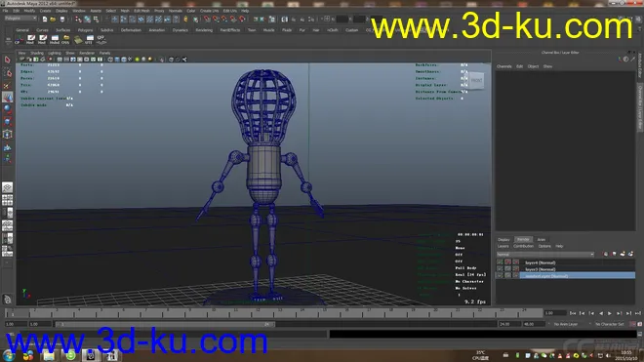The height and width of the screenshot is (362, 644).
Task: Open the Edit Mesh menu
Action: point(141,11)
